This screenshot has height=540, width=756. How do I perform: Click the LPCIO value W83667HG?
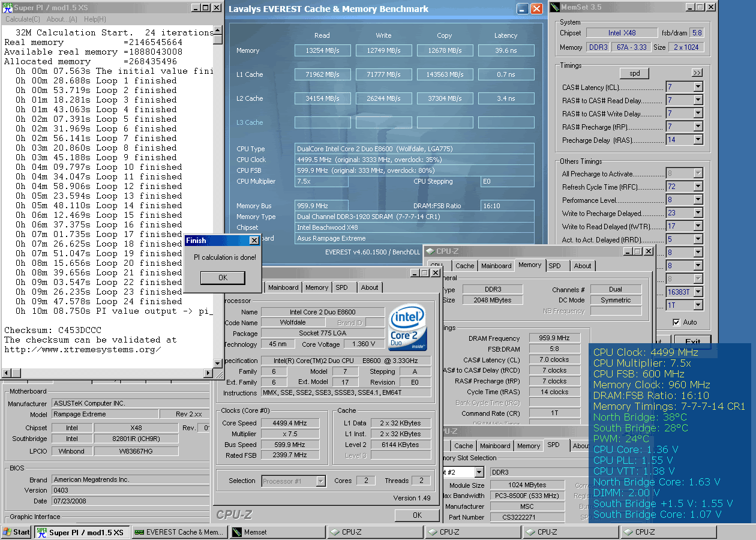point(136,451)
